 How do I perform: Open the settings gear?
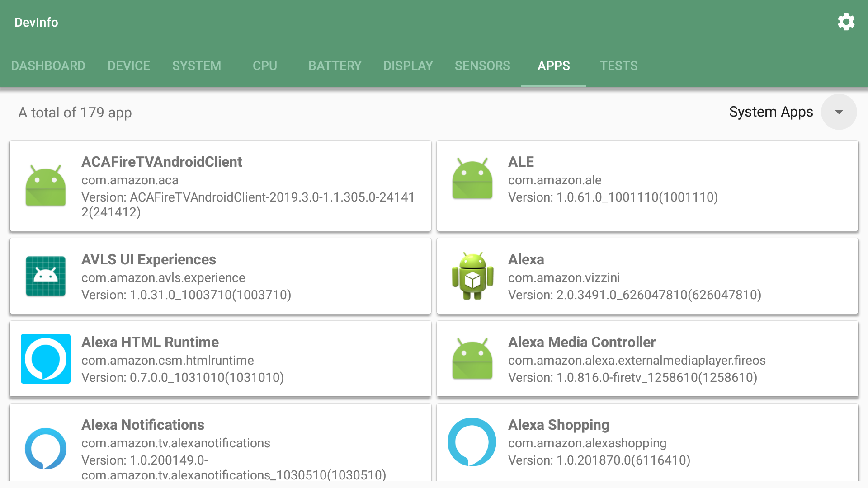[846, 22]
